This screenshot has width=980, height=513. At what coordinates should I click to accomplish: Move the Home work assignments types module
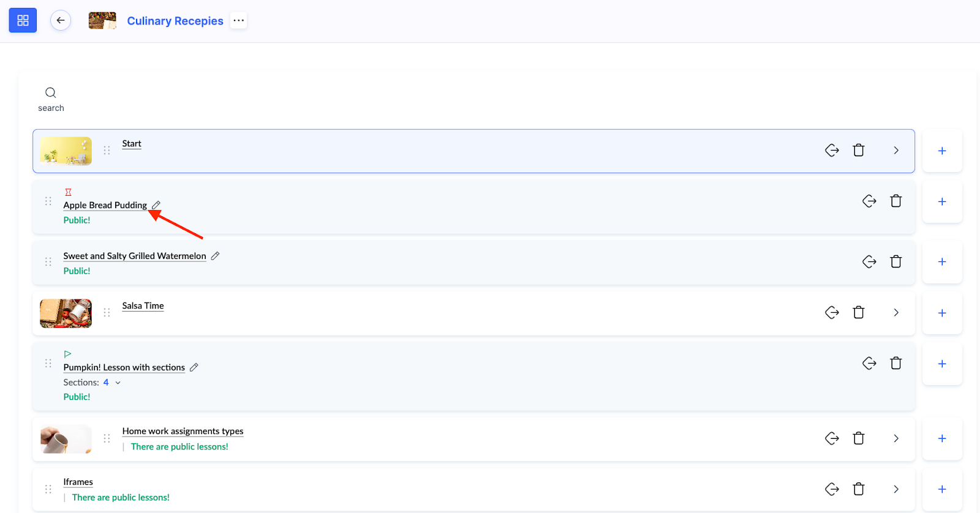[832, 438]
